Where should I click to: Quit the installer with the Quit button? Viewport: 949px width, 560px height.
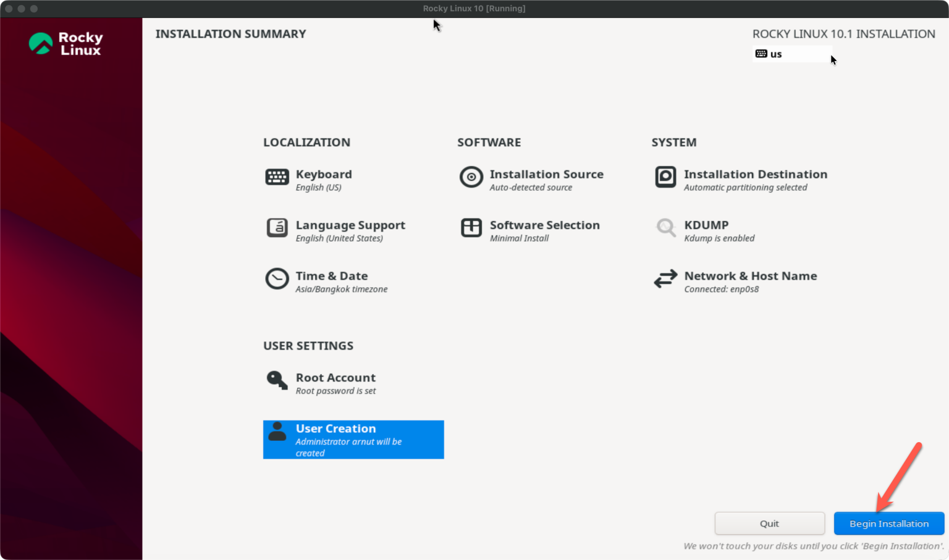[x=769, y=524]
